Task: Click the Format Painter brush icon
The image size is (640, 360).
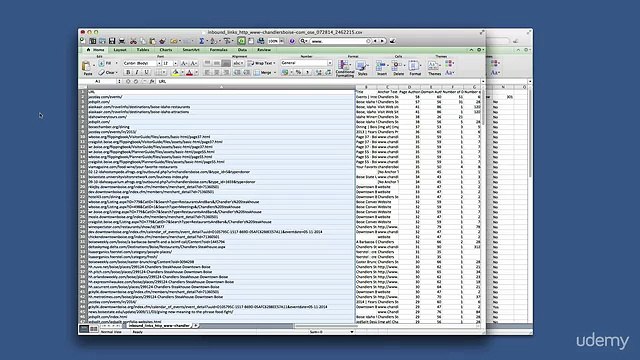Action: point(162,41)
